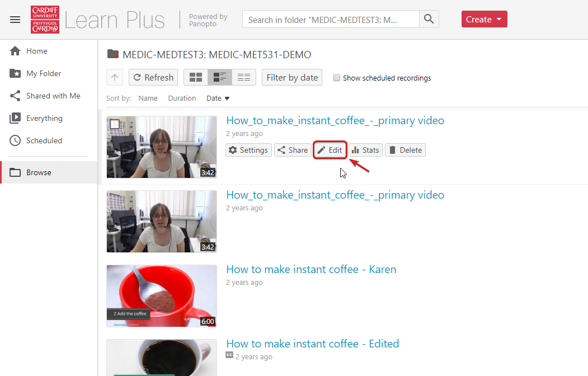This screenshot has height=376, width=588.
Task: Click the up-arrow parent folder button
Action: pos(115,77)
